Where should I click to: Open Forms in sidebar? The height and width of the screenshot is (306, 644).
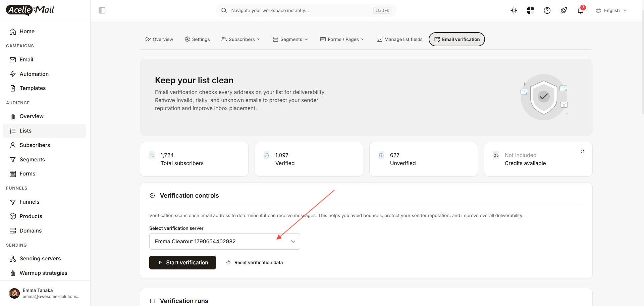point(44,173)
